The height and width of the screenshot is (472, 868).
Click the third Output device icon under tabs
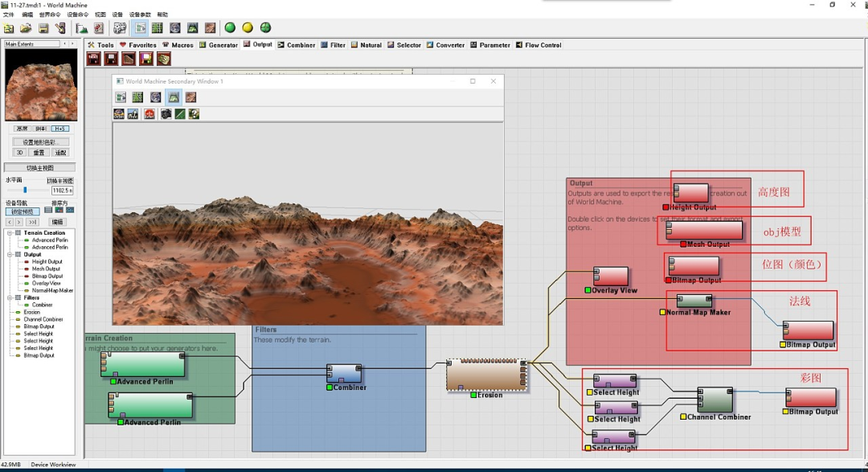coord(129,59)
